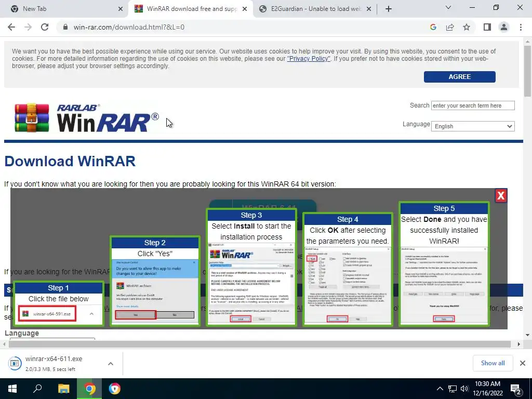Bookmark this page with the star

[467, 27]
